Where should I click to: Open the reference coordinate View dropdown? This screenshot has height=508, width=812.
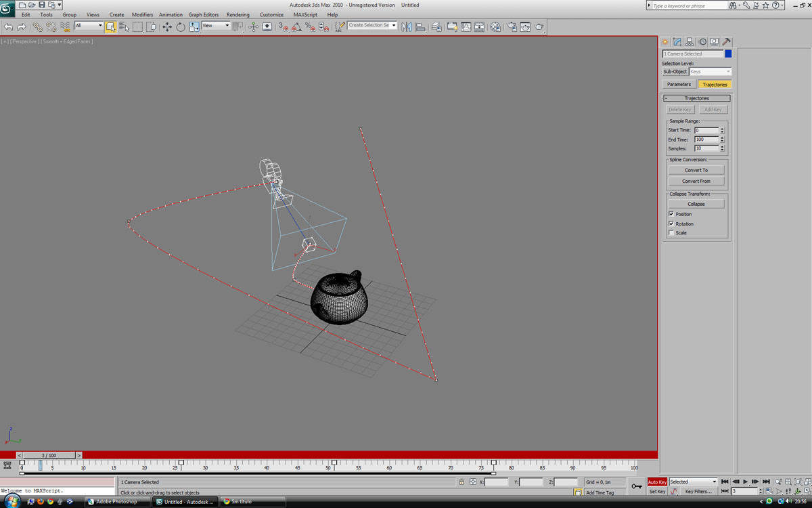(x=217, y=26)
